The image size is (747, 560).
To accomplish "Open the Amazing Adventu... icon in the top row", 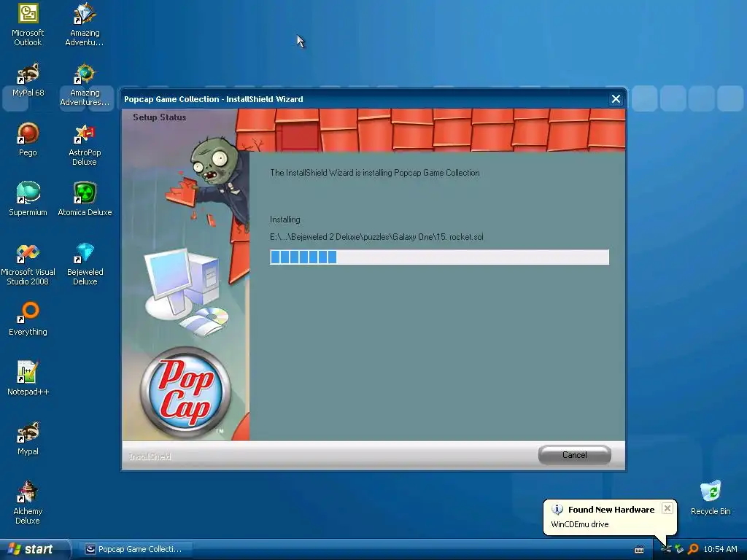I will pos(85,25).
